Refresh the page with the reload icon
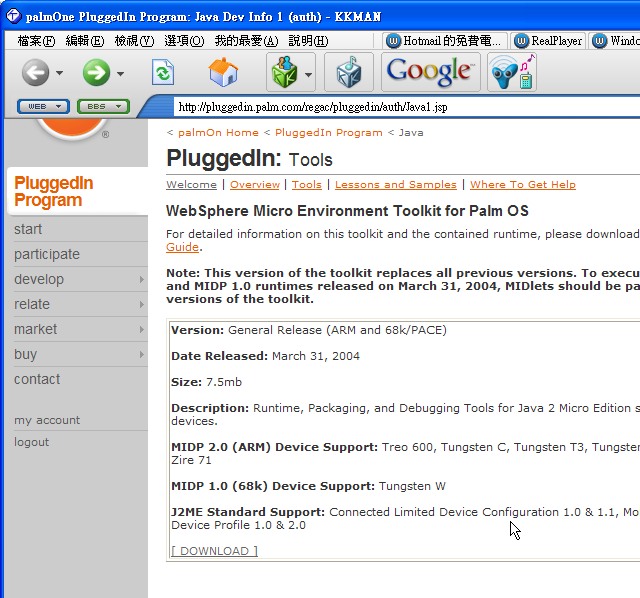This screenshot has width=640, height=598. tap(163, 72)
